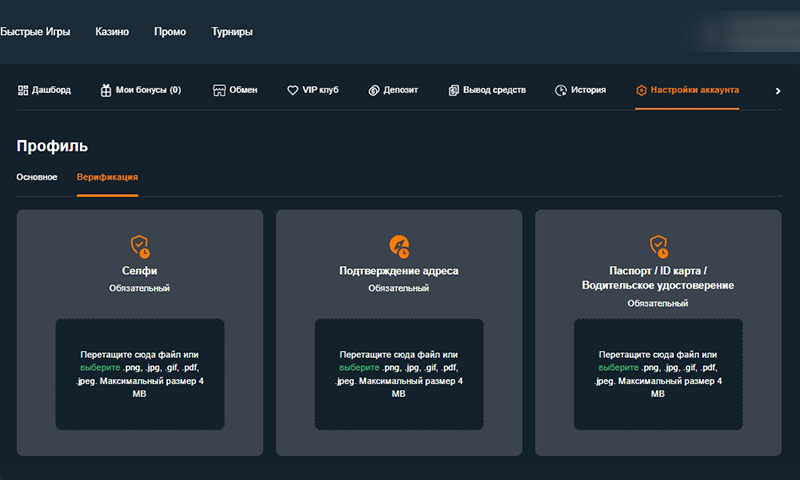The image size is (800, 480).
Task: Click the Настройки аккаунта gear icon
Action: pos(641,90)
